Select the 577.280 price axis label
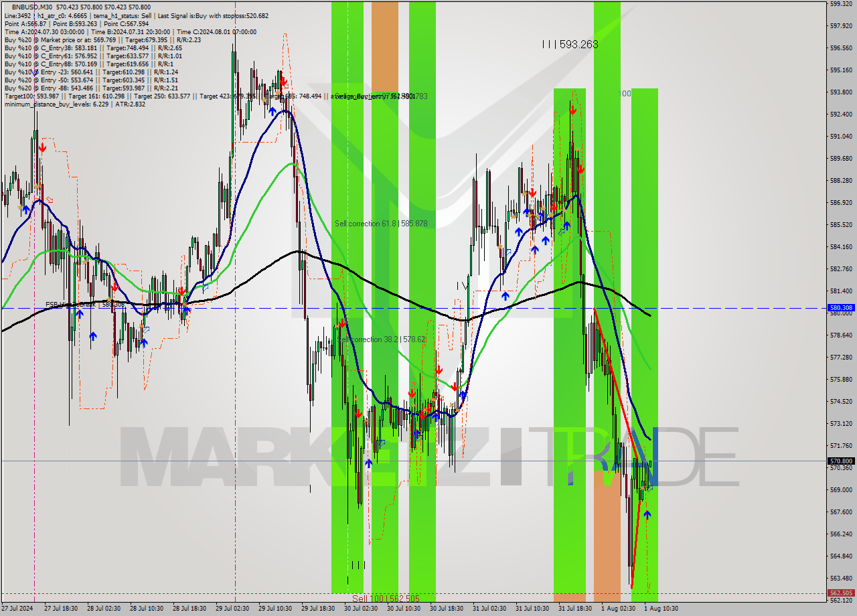The image size is (857, 616). click(841, 357)
